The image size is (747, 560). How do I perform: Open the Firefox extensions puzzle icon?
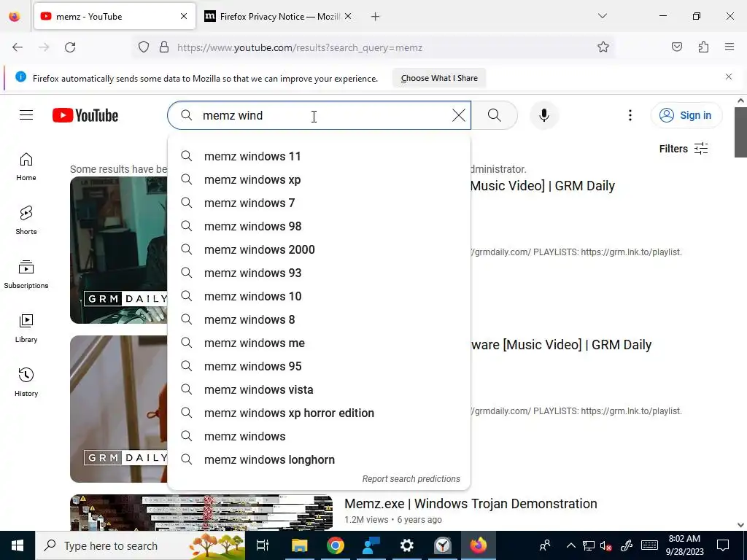point(703,47)
